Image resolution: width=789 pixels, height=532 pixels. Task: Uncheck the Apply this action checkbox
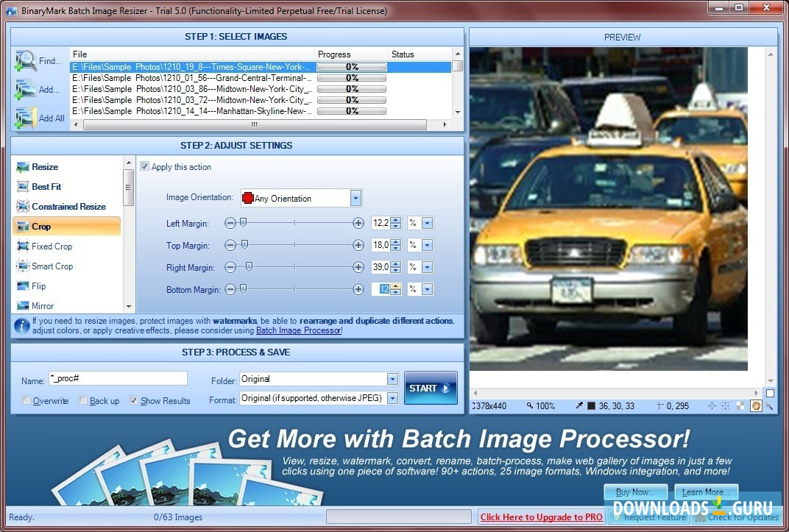[x=145, y=167]
